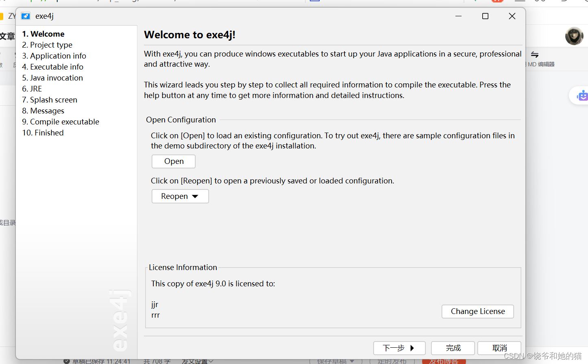The image size is (588, 364).
Task: Jump to step 9. Compile executable
Action: [61, 122]
